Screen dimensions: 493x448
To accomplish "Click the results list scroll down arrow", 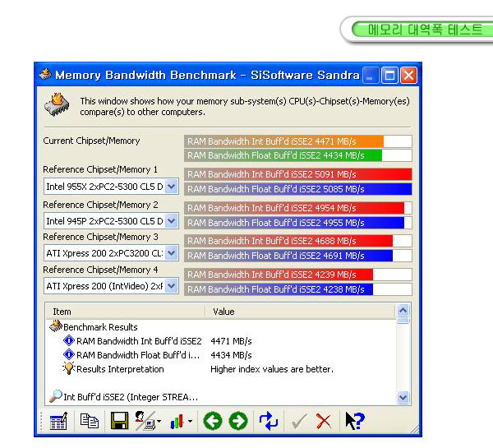I will pos(403,397).
